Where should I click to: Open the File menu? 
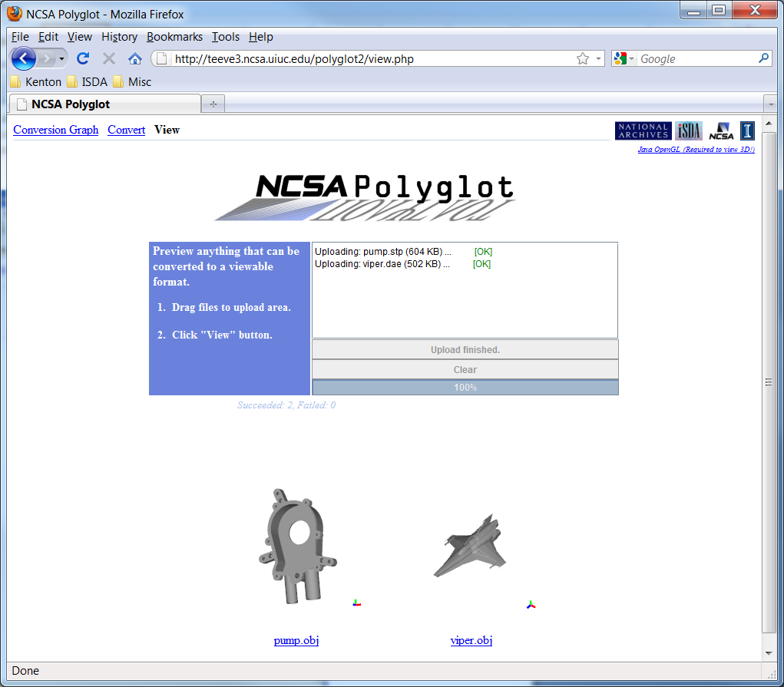20,37
